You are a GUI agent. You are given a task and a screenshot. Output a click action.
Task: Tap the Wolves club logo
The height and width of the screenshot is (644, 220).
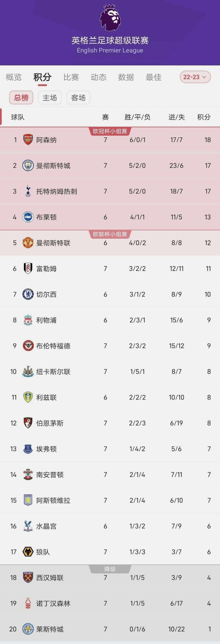point(28,552)
